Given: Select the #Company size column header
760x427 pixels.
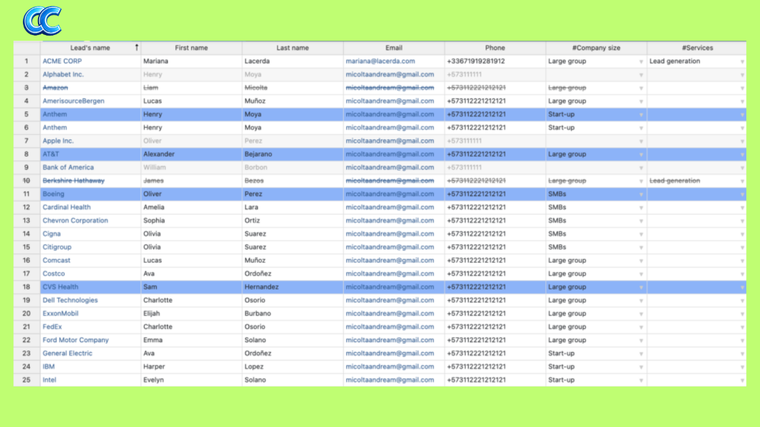Looking at the screenshot, I should tap(596, 48).
